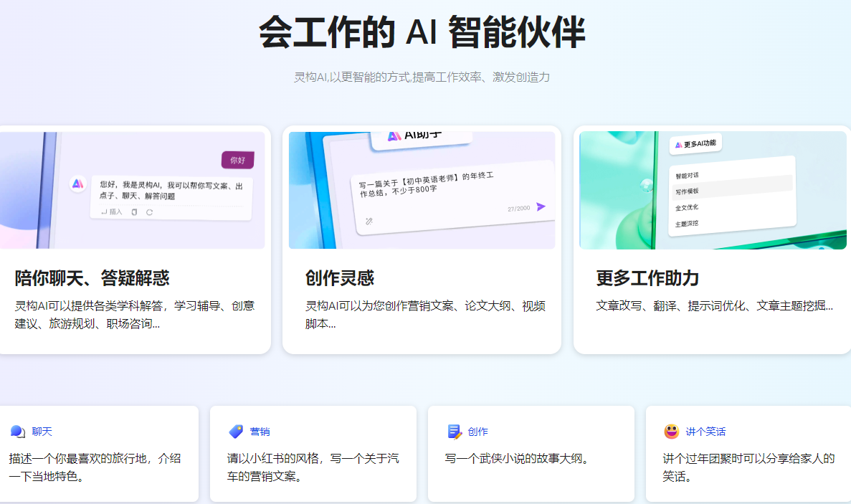Image resolution: width=851 pixels, height=504 pixels.
Task: Click the purple send arrow in the AI助手 illustration
Action: coord(541,206)
